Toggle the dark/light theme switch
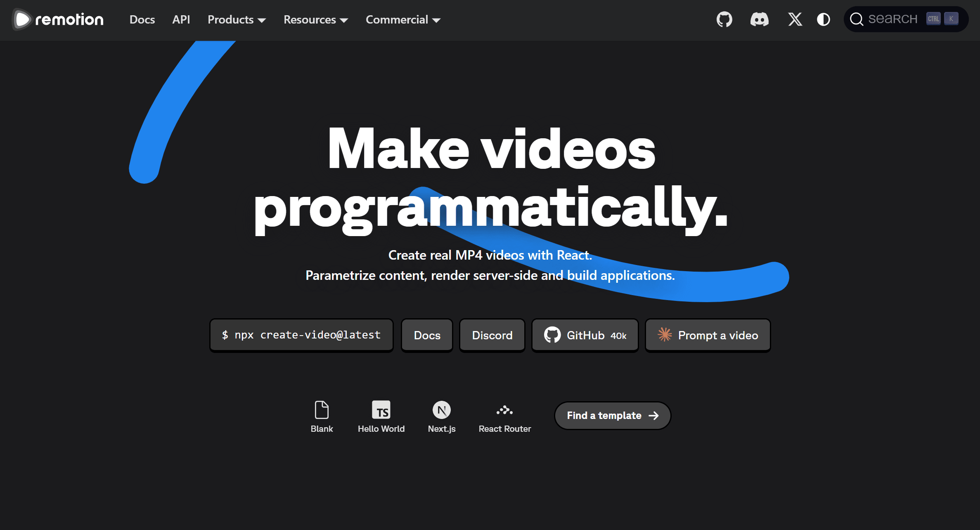 pyautogui.click(x=823, y=19)
